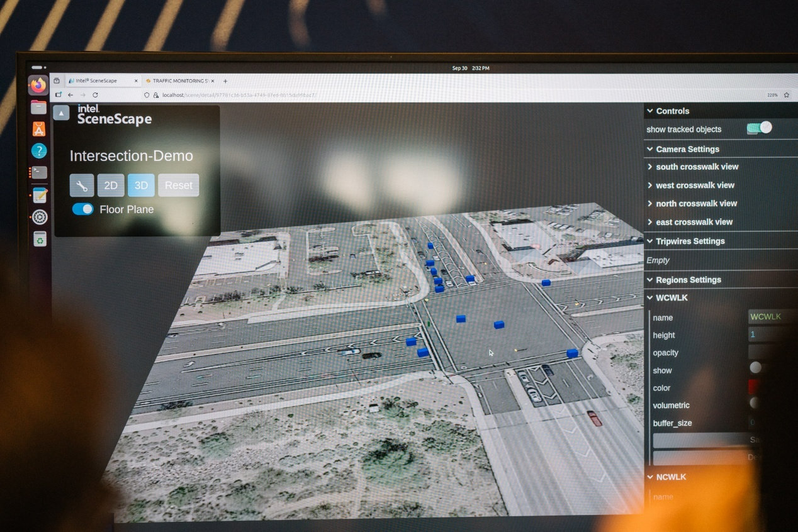Open a new browser tab with plus
798x532 pixels.
225,81
